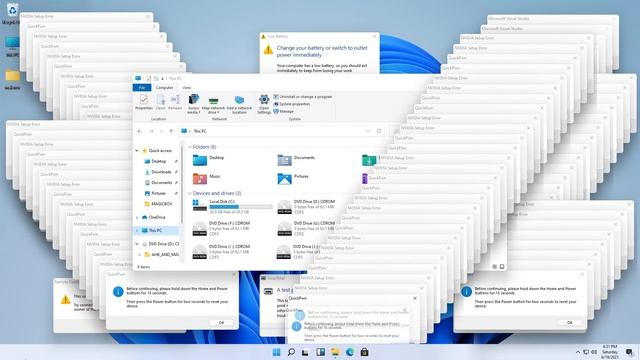Click Manage in the System group
The height and width of the screenshot is (360, 640).
[283, 111]
